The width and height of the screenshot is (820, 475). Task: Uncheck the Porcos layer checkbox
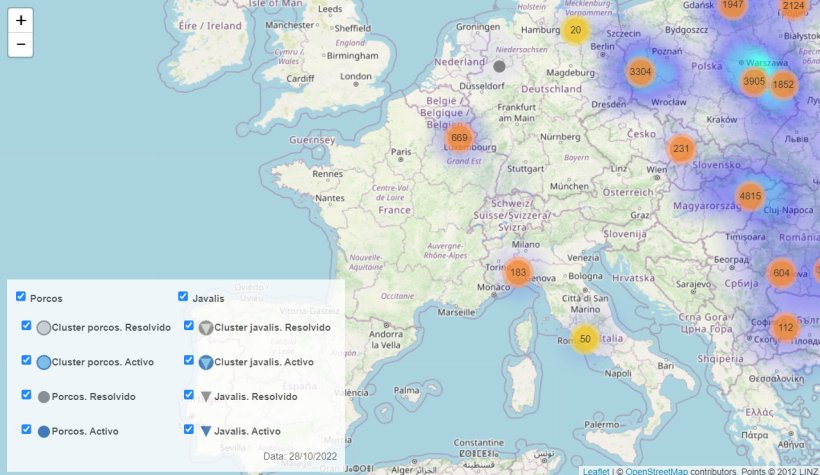click(x=21, y=297)
